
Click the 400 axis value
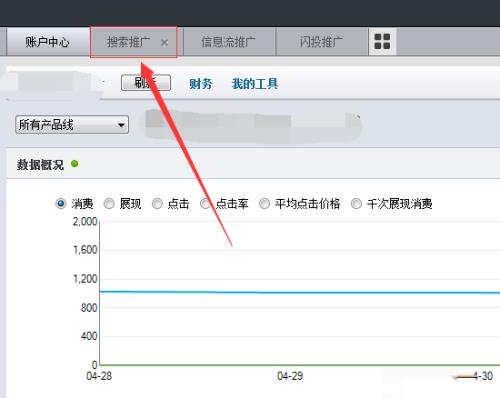pyautogui.click(x=89, y=336)
